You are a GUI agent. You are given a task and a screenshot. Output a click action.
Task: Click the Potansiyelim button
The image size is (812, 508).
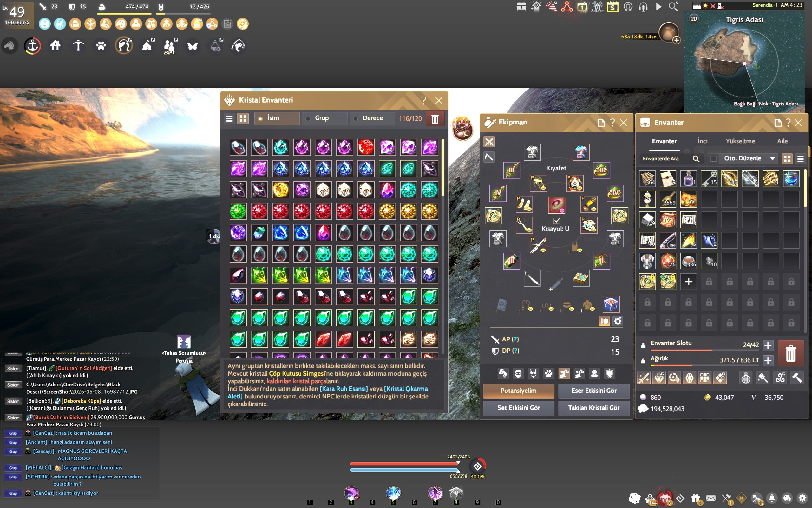(x=518, y=391)
